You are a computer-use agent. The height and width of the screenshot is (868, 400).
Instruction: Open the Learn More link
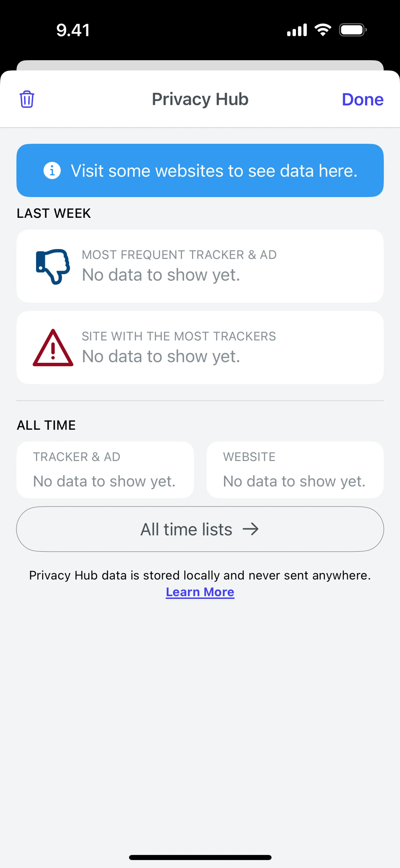pos(200,592)
